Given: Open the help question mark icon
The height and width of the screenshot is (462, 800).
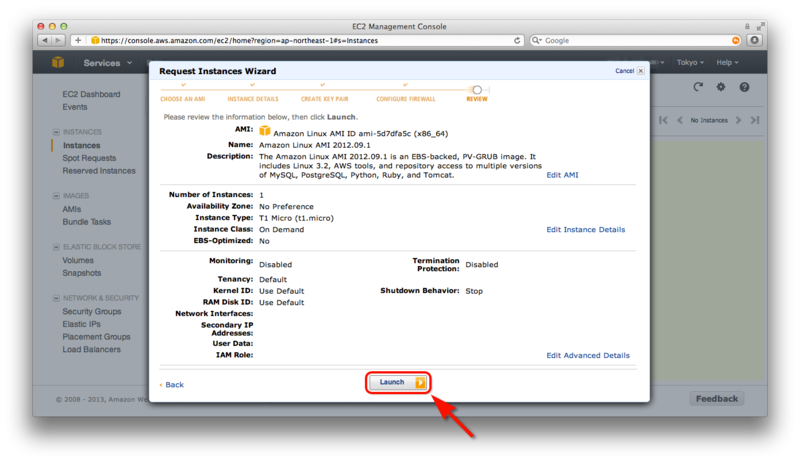Looking at the screenshot, I should click(x=744, y=87).
